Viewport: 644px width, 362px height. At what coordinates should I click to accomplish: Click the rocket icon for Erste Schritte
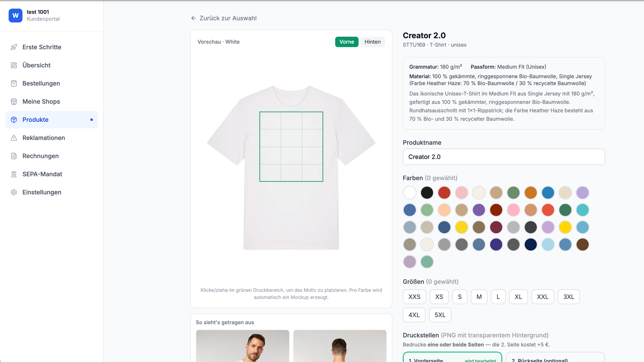pos(14,47)
